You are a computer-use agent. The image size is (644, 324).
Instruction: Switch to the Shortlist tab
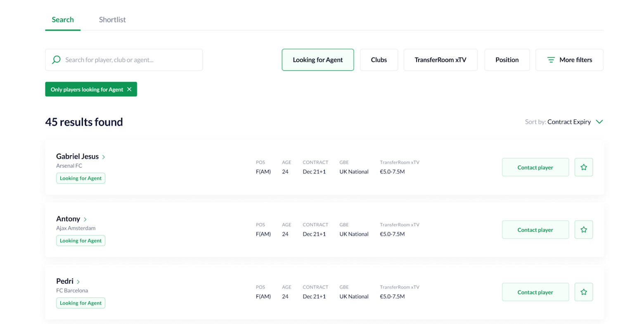coord(112,20)
